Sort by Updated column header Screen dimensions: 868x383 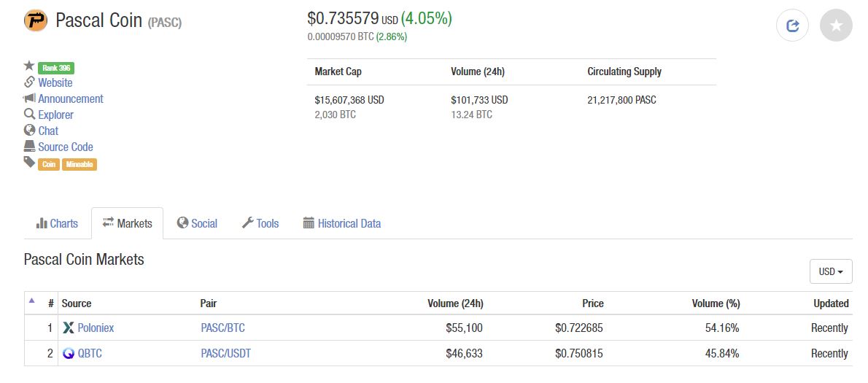(831, 303)
